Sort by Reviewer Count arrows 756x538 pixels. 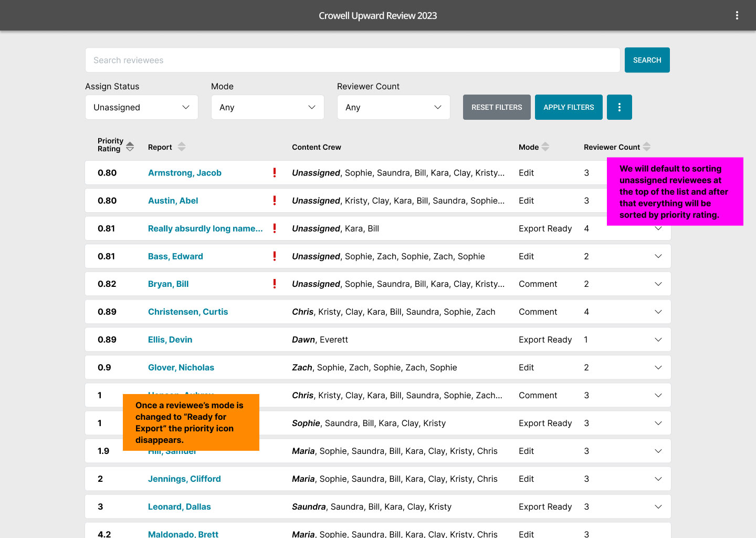[647, 147]
